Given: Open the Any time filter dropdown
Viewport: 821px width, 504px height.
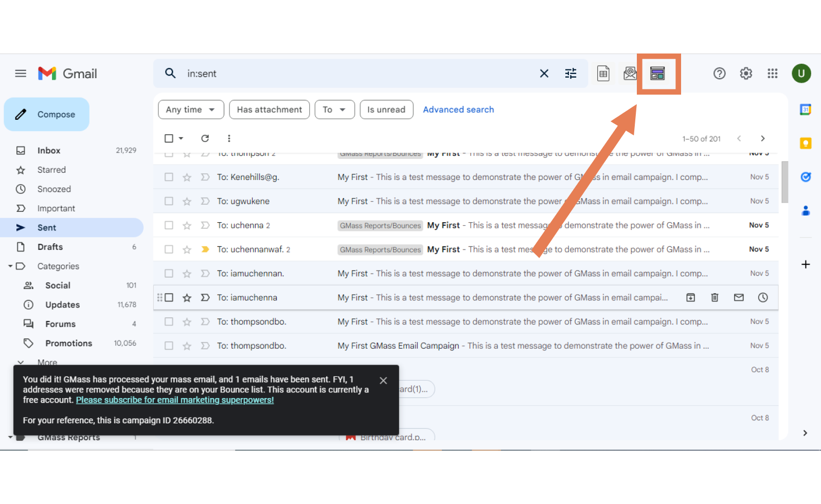Looking at the screenshot, I should click(x=191, y=110).
